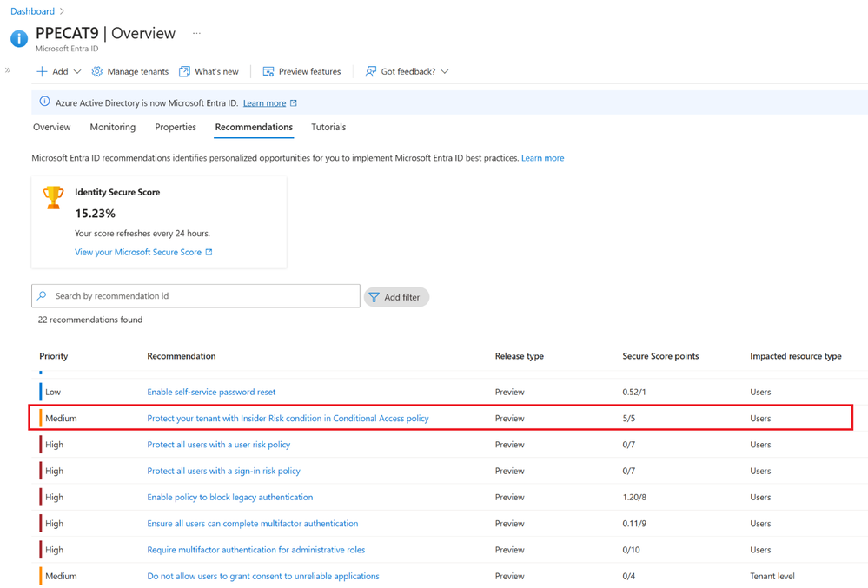Click the Preview features icon
868x588 pixels.
click(268, 71)
